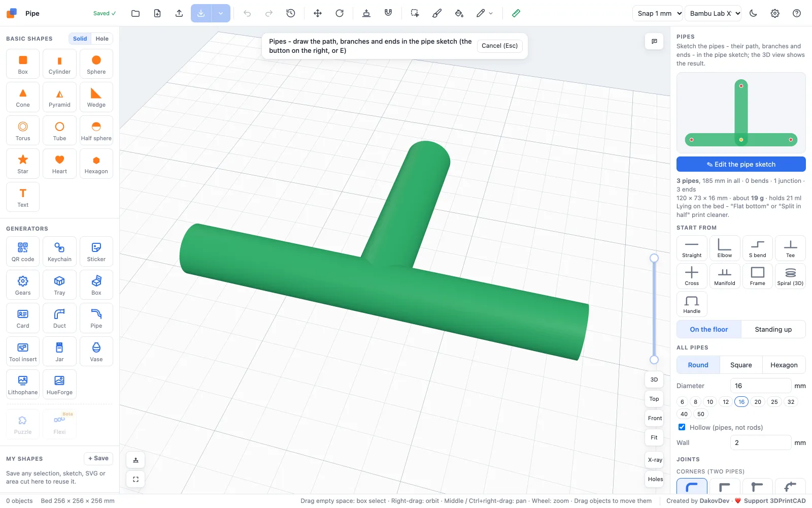812x508 pixels.
Task: Select On the floor orientation
Action: coord(708,329)
